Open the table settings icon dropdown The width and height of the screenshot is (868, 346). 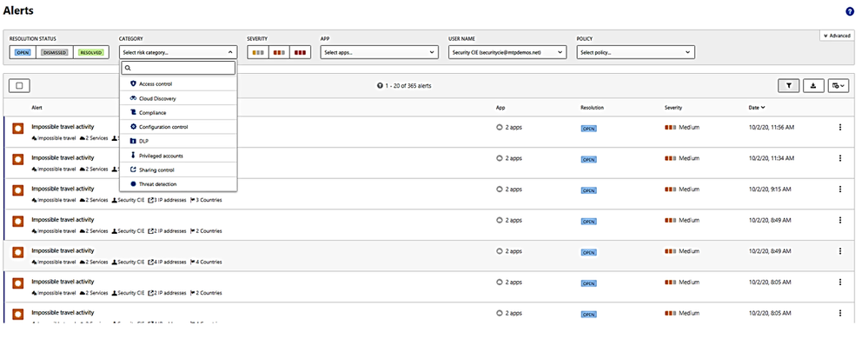pyautogui.click(x=838, y=86)
